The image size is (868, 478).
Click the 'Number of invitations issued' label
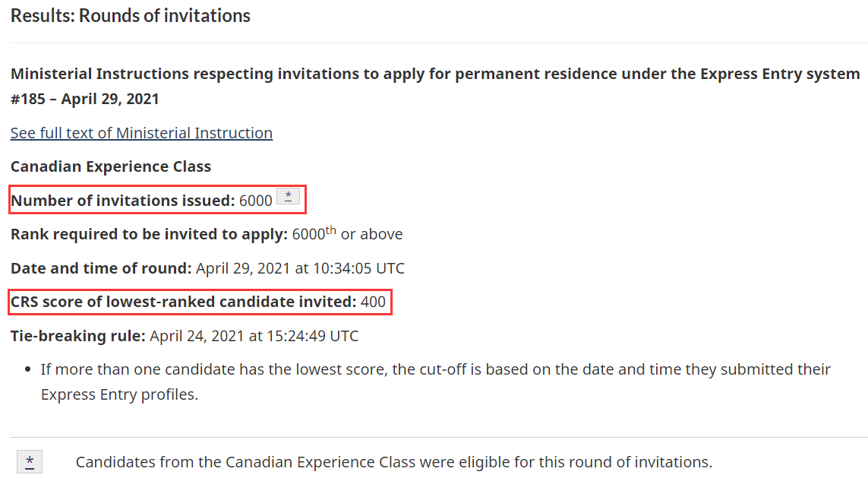[x=122, y=201]
